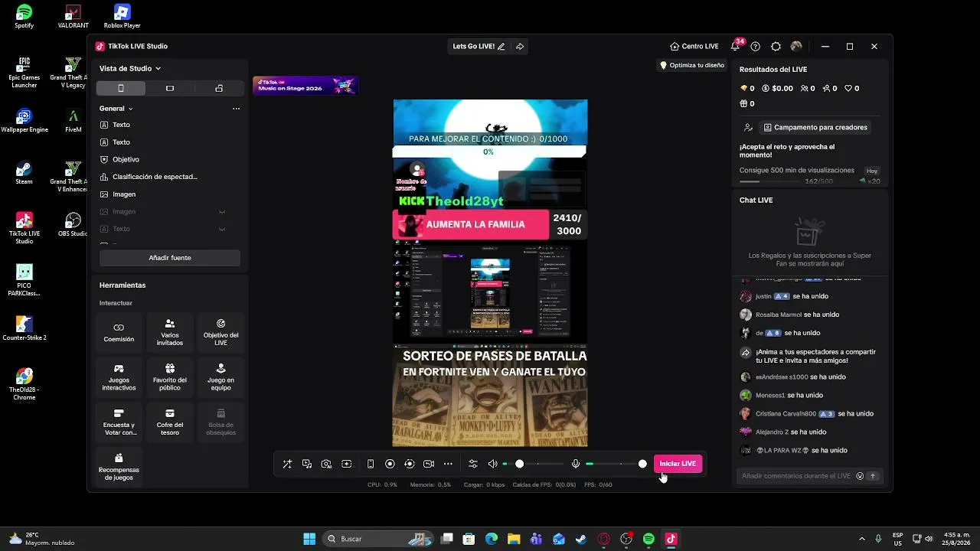Open Steam from the taskbar
980x551 pixels.
coord(581,539)
